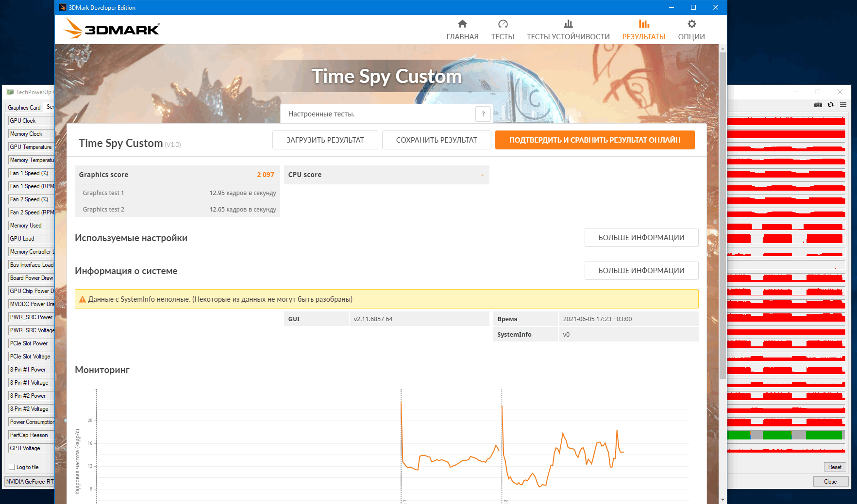Screen dimensions: 857x504
Task: Select the Memory Used sensor row
Action: (31, 226)
